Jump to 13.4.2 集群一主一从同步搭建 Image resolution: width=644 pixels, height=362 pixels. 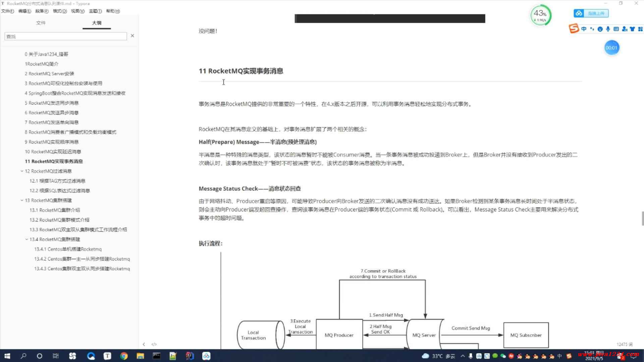[x=82, y=259]
